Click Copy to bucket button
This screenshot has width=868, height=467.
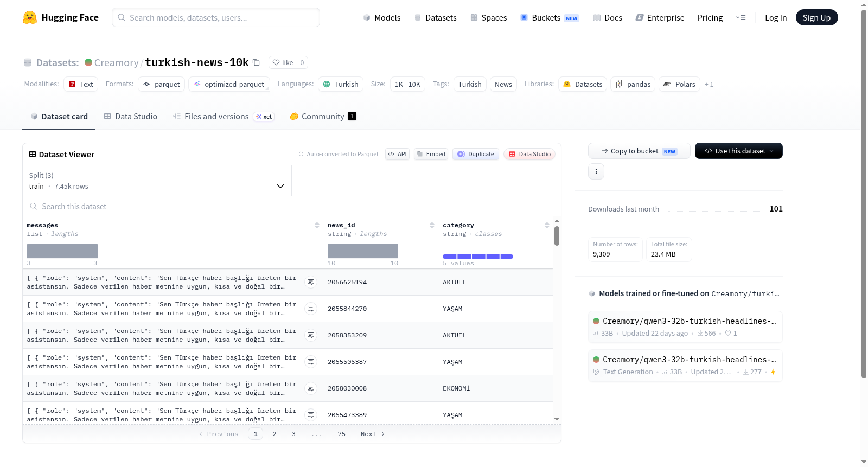click(639, 151)
